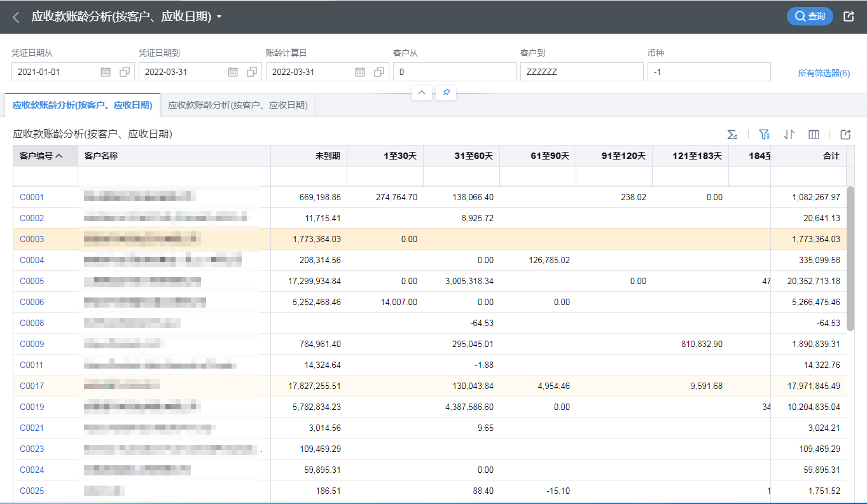
Task: Click the 客户到 input field
Action: (581, 72)
